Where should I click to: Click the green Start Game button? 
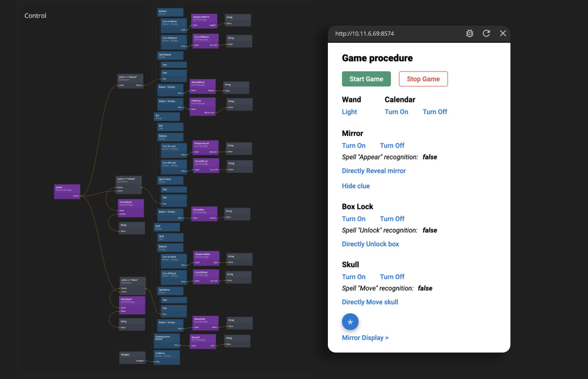point(366,79)
